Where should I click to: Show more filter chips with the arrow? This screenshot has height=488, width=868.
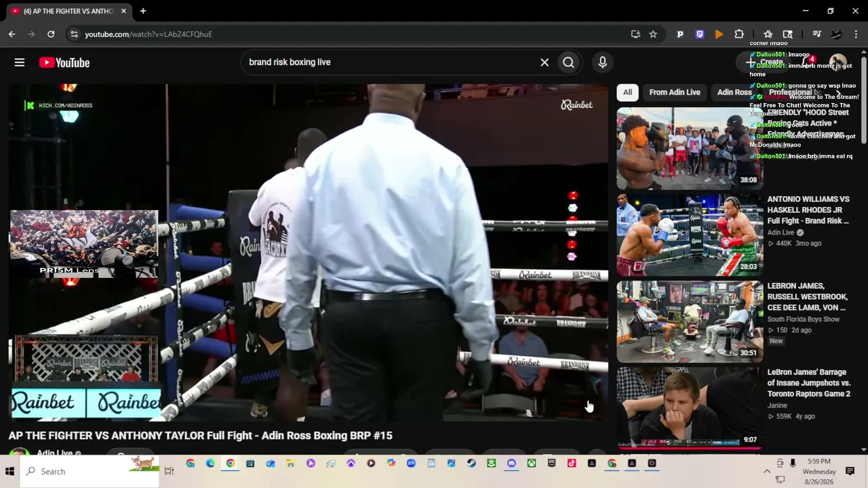[838, 92]
